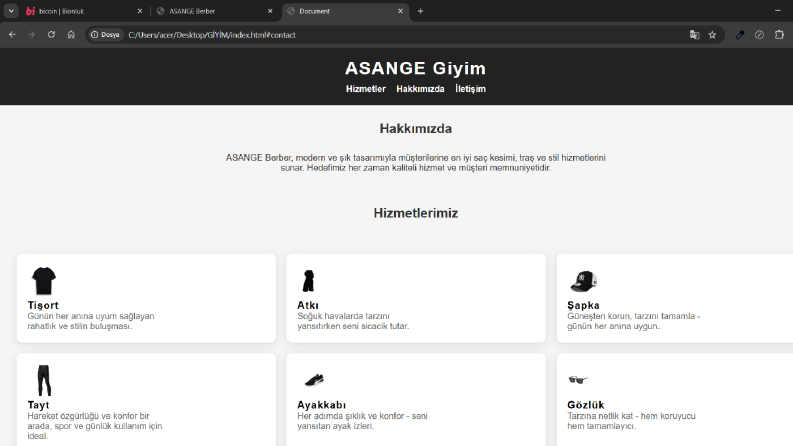Click the baseball cap image
The image size is (793, 446).
(584, 281)
